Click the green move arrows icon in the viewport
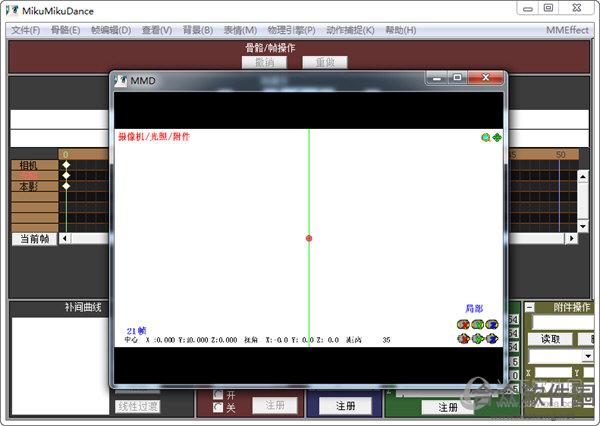The height and width of the screenshot is (426, 600). click(x=497, y=137)
